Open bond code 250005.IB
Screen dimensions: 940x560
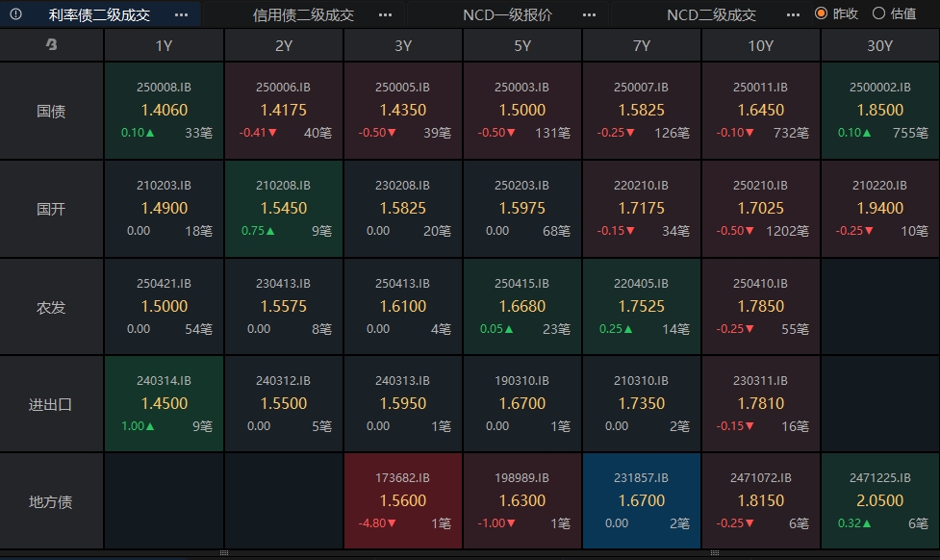pos(402,87)
